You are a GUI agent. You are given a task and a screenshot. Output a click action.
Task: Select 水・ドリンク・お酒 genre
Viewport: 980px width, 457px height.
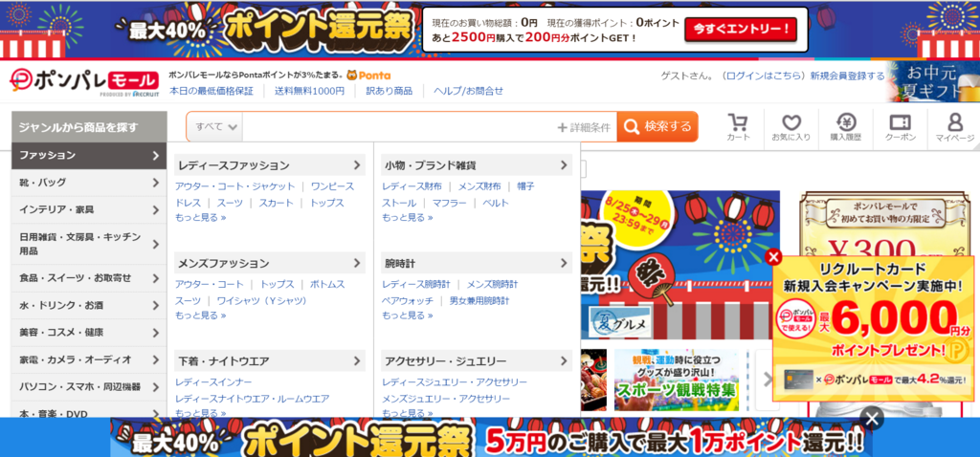pos(89,305)
